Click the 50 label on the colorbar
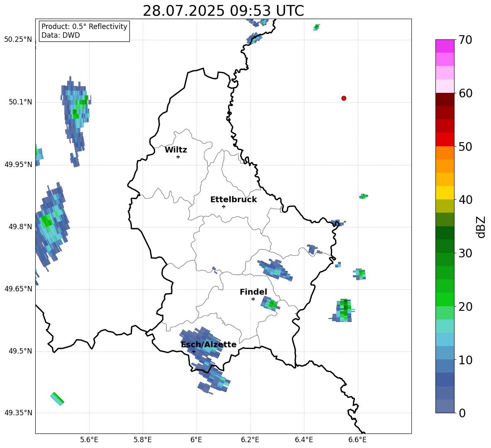 (x=465, y=147)
